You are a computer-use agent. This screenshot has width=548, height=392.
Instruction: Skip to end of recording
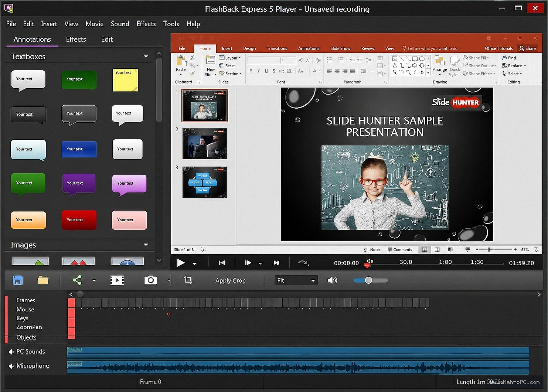coord(276,263)
